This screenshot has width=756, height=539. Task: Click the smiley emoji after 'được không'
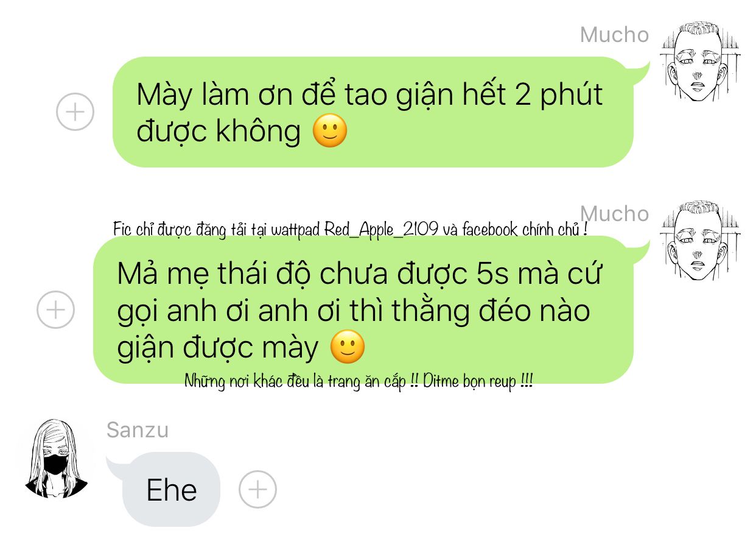pyautogui.click(x=330, y=131)
